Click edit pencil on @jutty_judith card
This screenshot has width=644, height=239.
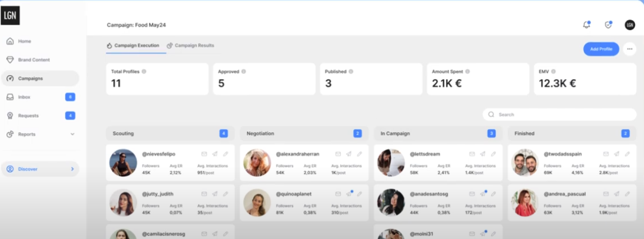(x=226, y=194)
